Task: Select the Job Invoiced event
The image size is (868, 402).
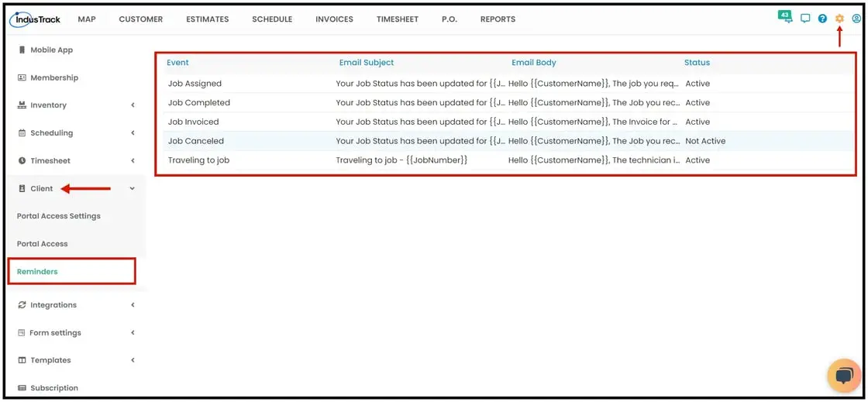Action: (x=193, y=122)
